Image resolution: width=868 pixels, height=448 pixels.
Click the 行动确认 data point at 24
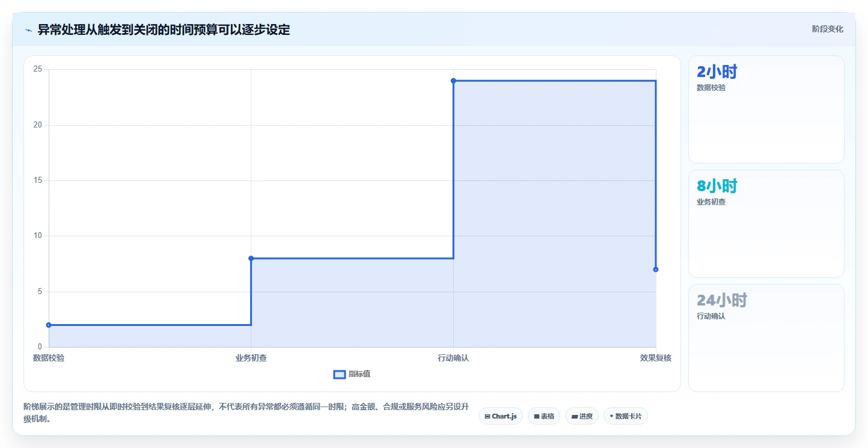(453, 81)
